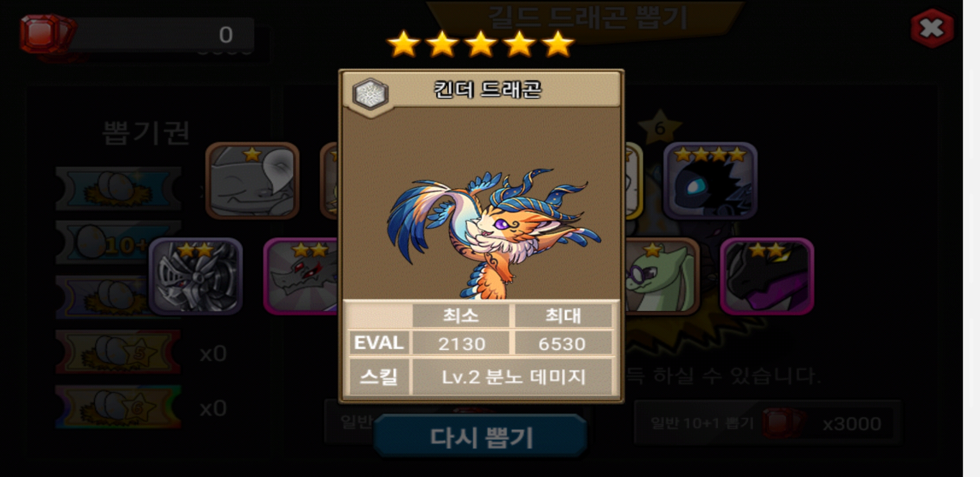Tap the 6 star badge icon
The image size is (980, 477).
point(660,127)
